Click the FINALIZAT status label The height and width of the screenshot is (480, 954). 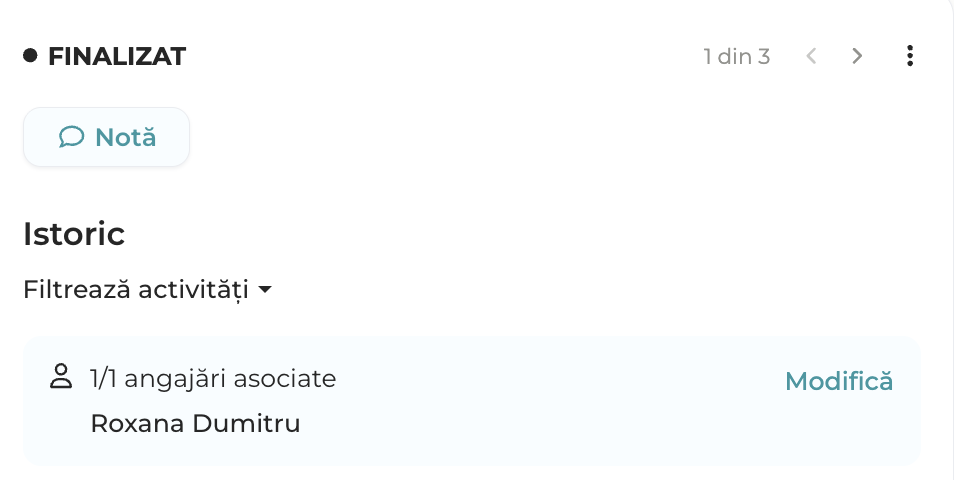(117, 56)
